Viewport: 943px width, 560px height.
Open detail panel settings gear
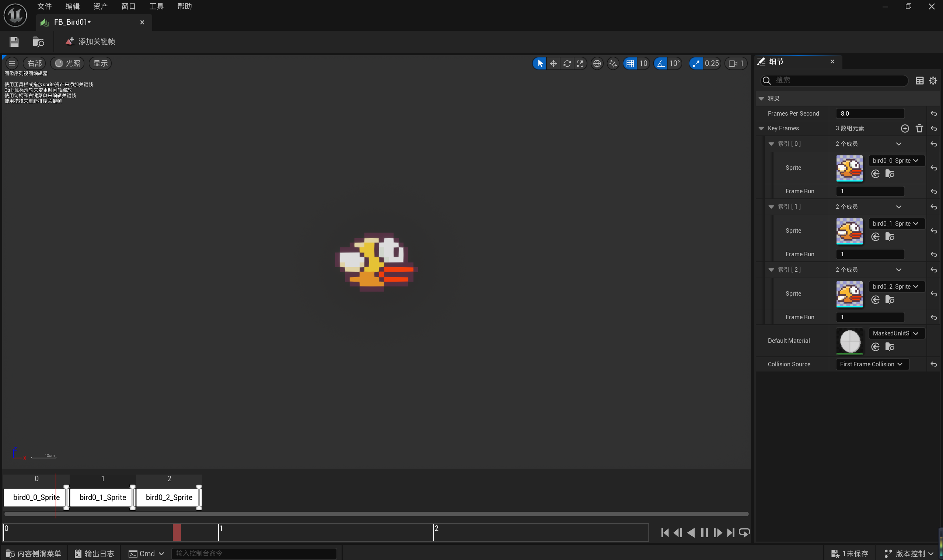click(x=933, y=80)
